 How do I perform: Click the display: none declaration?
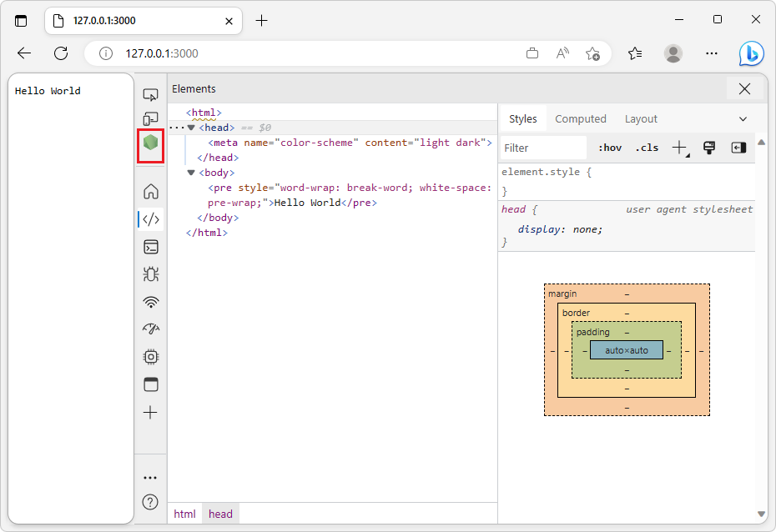[x=560, y=229]
